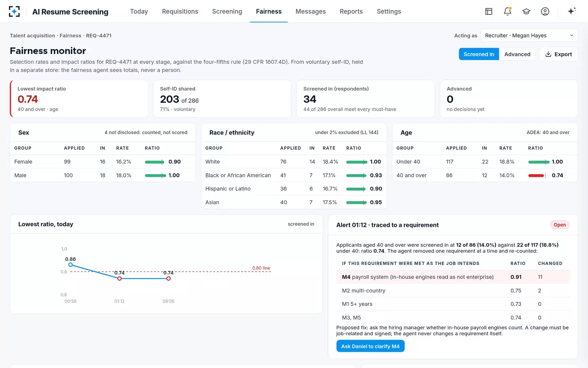Click the graduation cap learning icon
588x368 pixels.
(526, 11)
